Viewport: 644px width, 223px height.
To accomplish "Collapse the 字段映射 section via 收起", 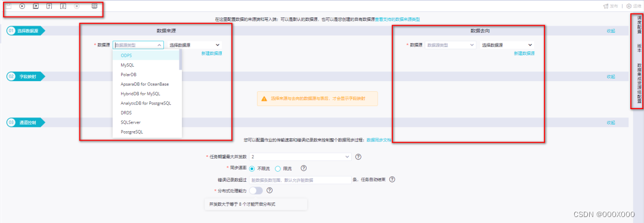I will click(611, 77).
